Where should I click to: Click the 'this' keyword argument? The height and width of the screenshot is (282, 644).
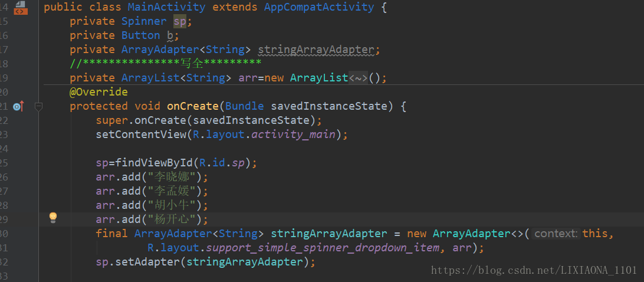pyautogui.click(x=595, y=234)
